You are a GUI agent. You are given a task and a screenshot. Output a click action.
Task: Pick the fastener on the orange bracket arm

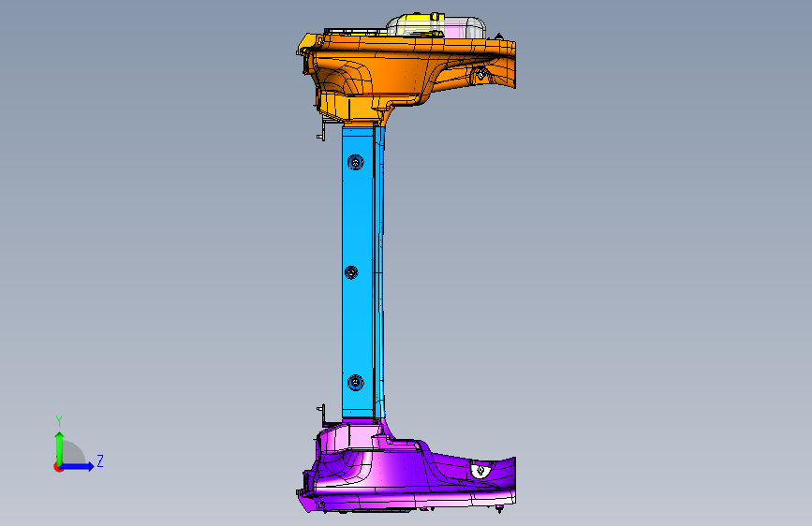coord(481,75)
